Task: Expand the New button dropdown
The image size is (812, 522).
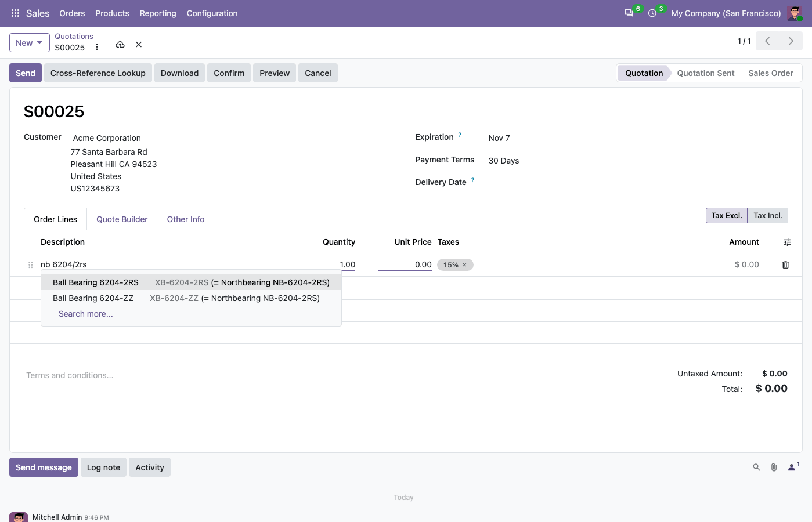Action: (x=29, y=43)
